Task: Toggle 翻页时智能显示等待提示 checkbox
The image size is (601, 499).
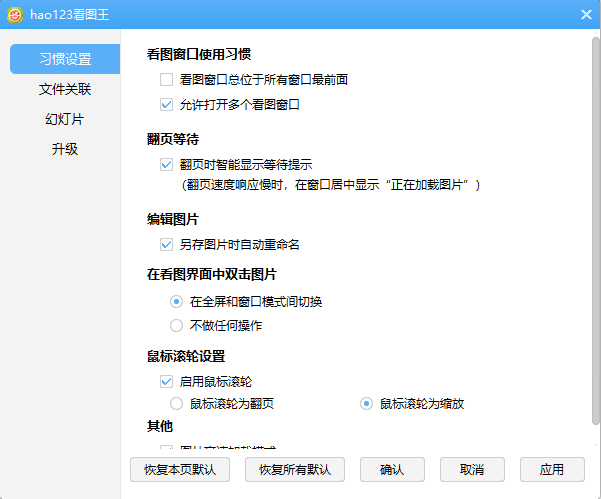Action: [166, 165]
